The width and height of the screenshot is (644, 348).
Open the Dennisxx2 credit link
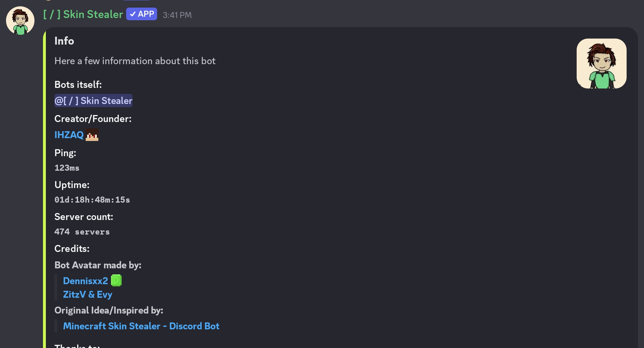pyautogui.click(x=85, y=281)
